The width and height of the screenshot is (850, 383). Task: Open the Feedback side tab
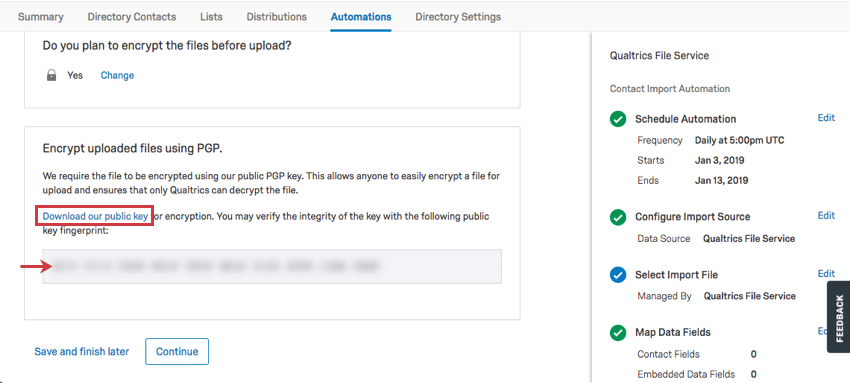(x=839, y=317)
